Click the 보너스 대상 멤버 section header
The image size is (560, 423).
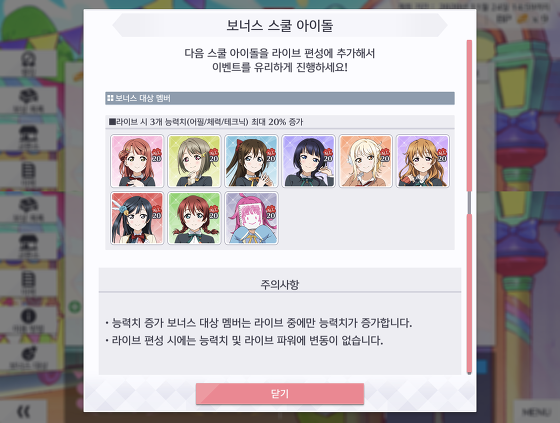pos(280,98)
